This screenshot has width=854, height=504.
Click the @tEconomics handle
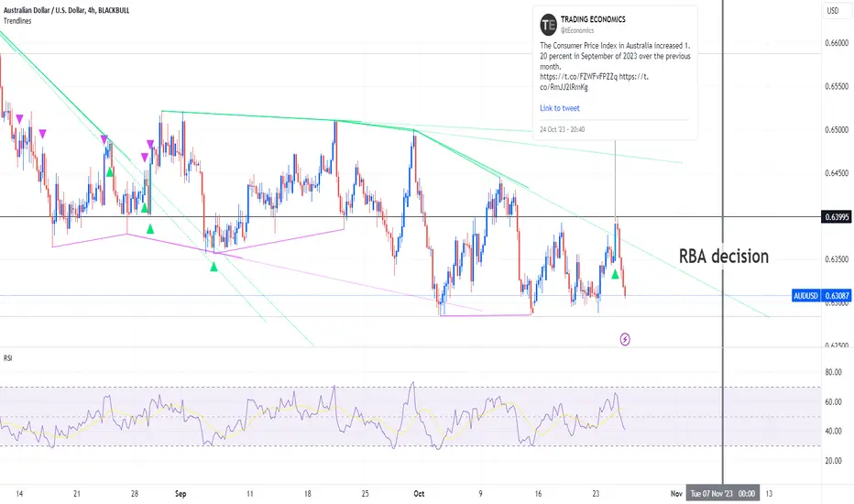tap(577, 30)
